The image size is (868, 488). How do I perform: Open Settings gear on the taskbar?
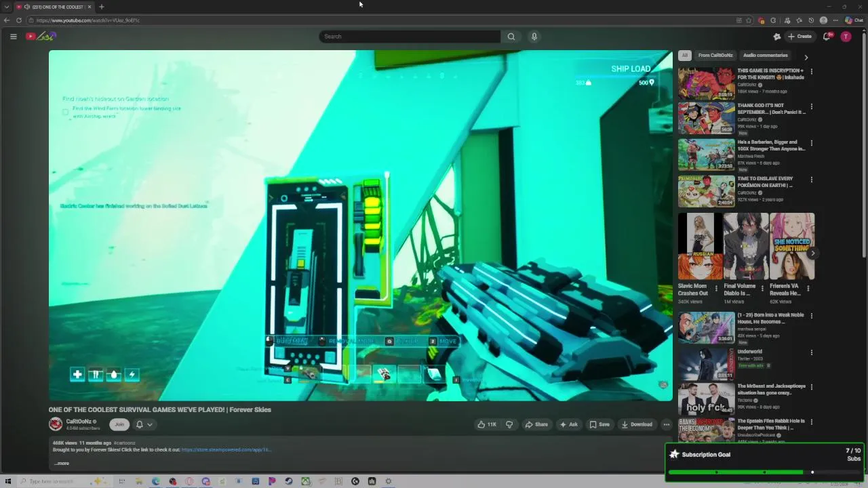pos(389,481)
